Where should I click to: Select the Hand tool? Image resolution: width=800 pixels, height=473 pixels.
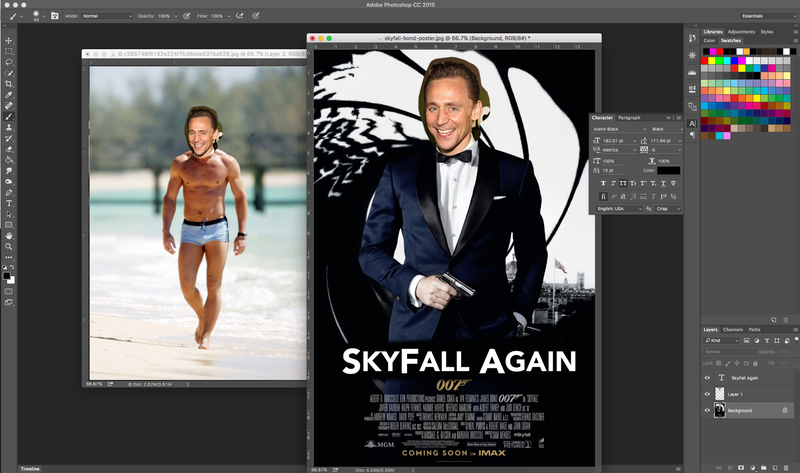click(9, 236)
